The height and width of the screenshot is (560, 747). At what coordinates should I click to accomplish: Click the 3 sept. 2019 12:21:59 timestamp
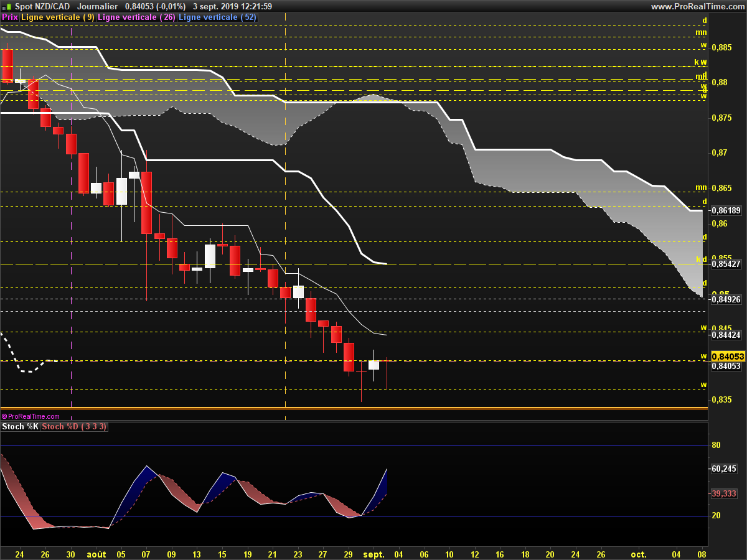[x=232, y=6]
